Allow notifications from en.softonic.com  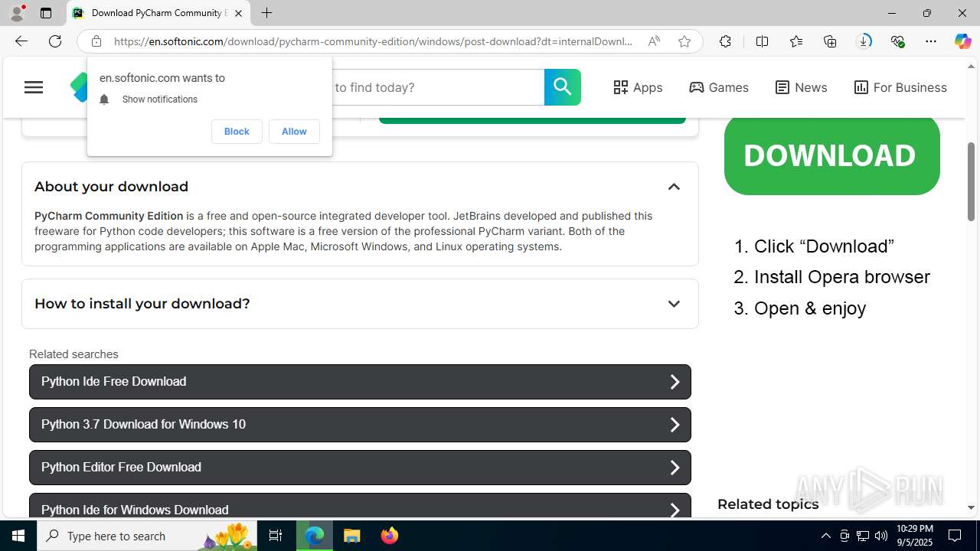coord(294,132)
